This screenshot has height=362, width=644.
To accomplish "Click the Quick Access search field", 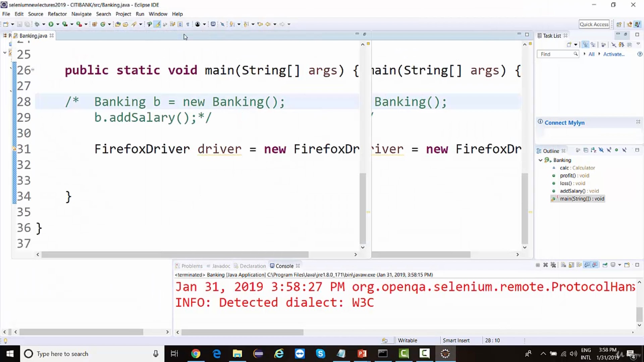I will (x=594, y=24).
